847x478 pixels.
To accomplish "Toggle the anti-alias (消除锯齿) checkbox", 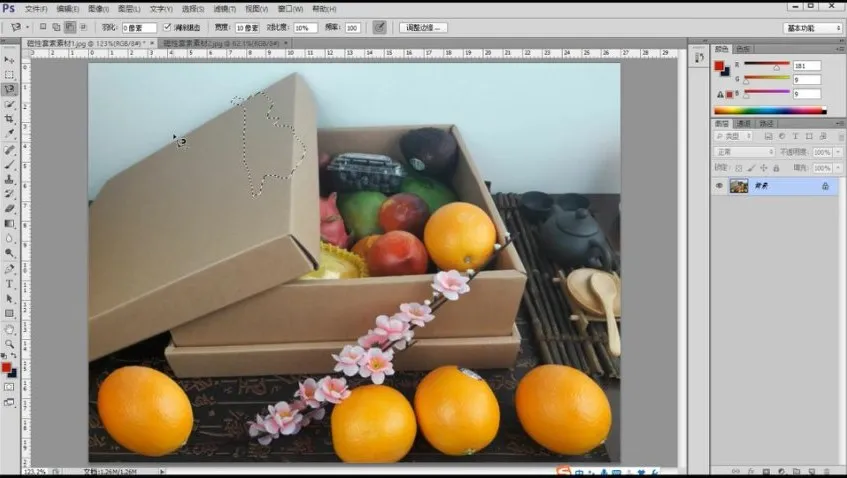I will 167,28.
